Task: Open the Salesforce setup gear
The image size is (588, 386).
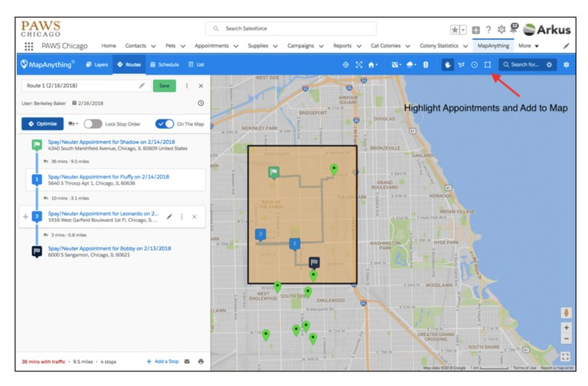Action: [501, 29]
